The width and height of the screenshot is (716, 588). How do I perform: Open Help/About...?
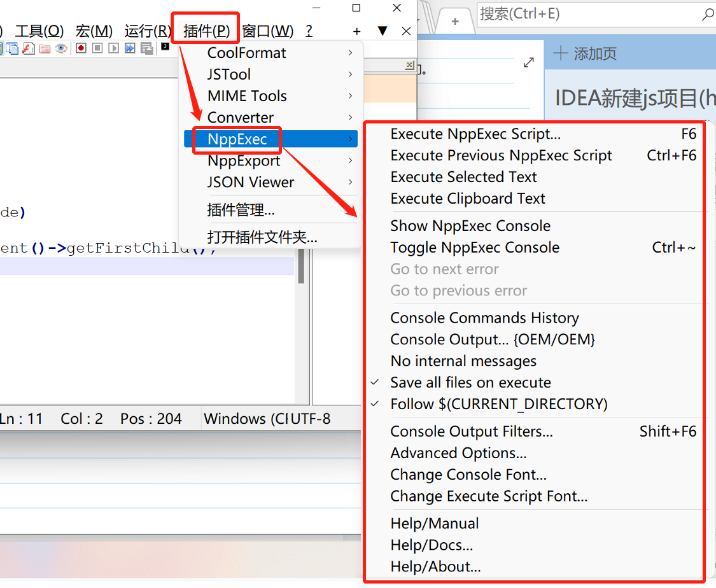pyautogui.click(x=435, y=566)
